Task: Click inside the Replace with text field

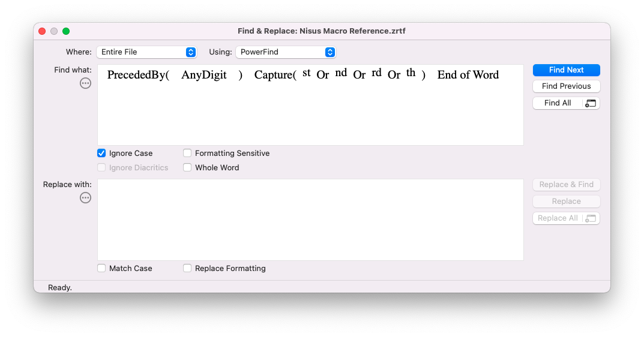Action: [310, 219]
